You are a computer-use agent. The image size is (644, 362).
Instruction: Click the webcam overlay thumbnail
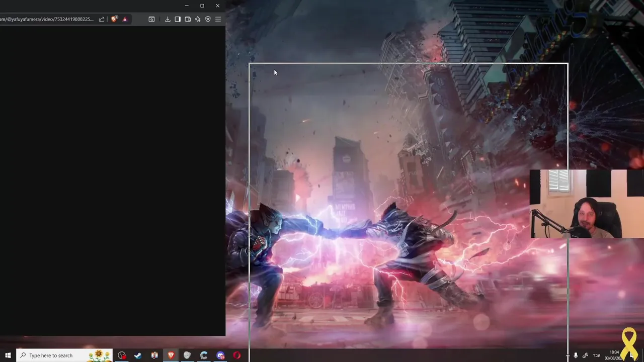pyautogui.click(x=587, y=204)
